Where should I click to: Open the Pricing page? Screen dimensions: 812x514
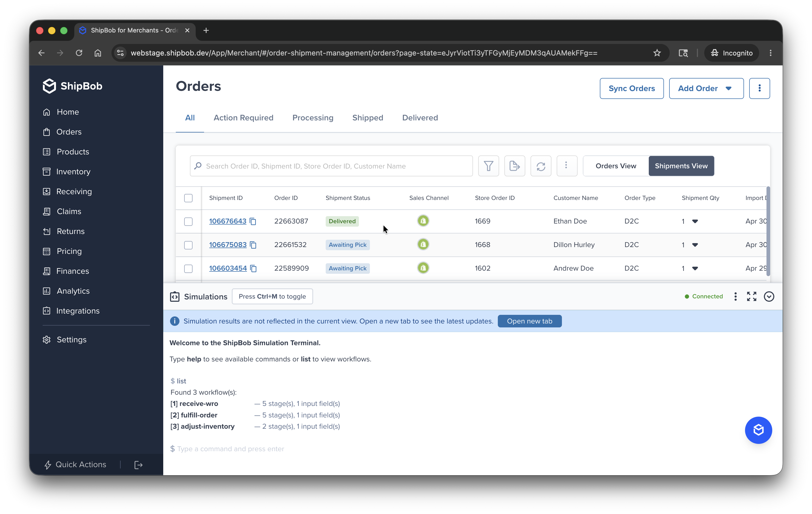coord(62,251)
